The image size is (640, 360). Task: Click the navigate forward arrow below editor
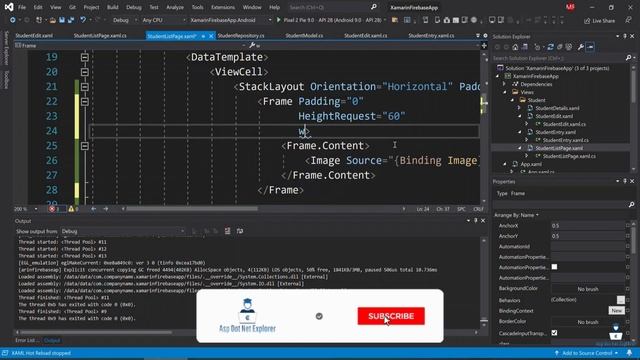point(106,209)
